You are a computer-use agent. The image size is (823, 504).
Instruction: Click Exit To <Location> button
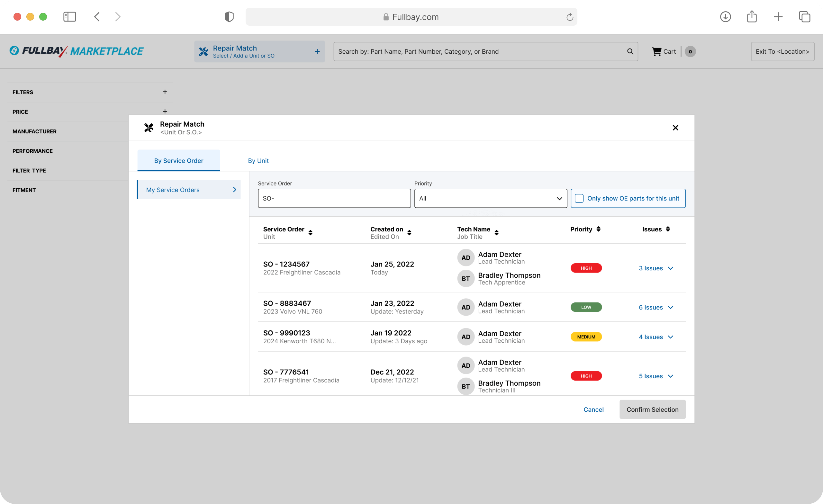pos(782,51)
